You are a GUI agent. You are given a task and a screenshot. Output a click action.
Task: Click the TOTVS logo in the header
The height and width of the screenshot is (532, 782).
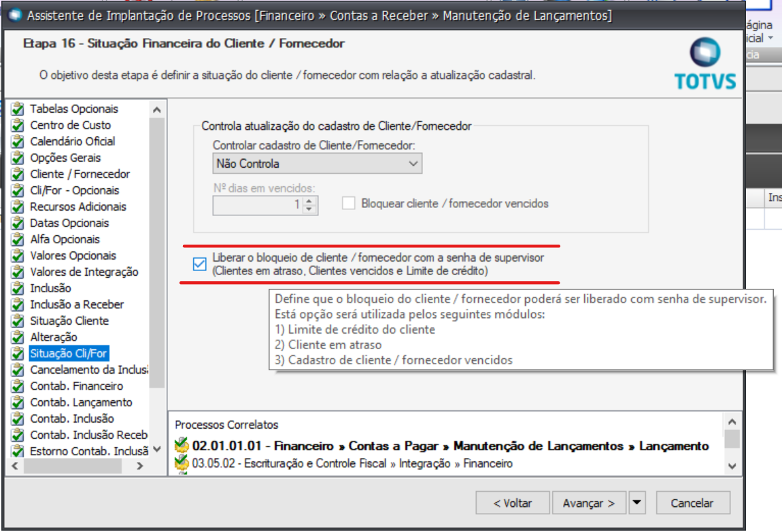tap(704, 64)
